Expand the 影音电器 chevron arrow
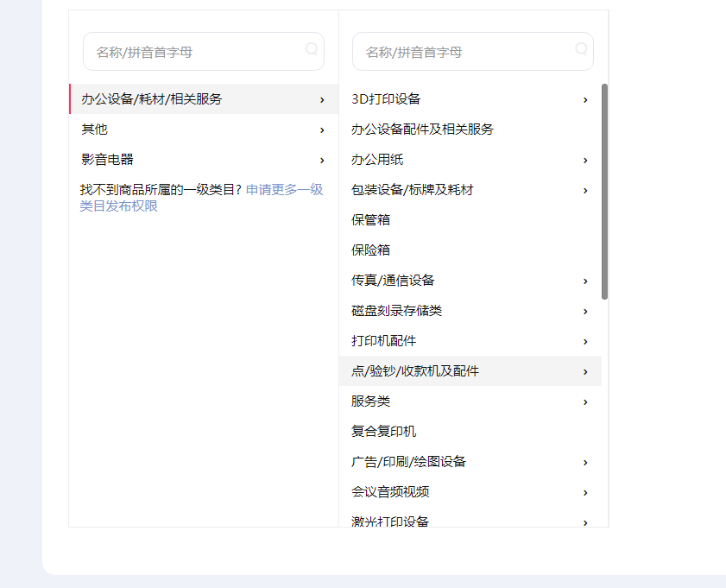 322,161
